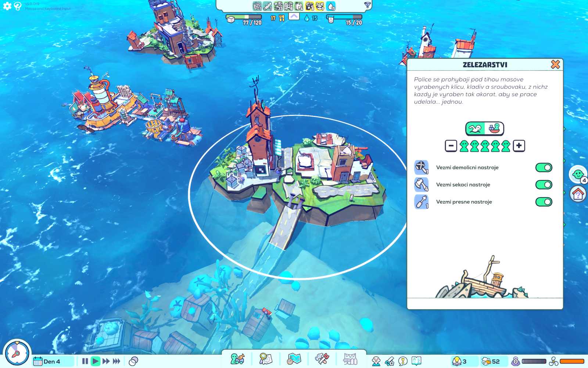Click the axe cutting tools icon
Screen dimensions: 588x368
tap(422, 184)
